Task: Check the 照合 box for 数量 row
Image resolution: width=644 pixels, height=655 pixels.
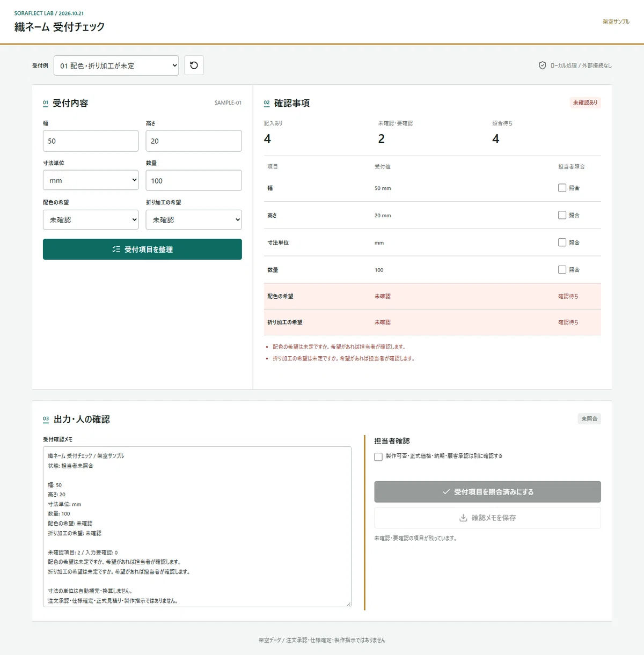Action: [562, 270]
